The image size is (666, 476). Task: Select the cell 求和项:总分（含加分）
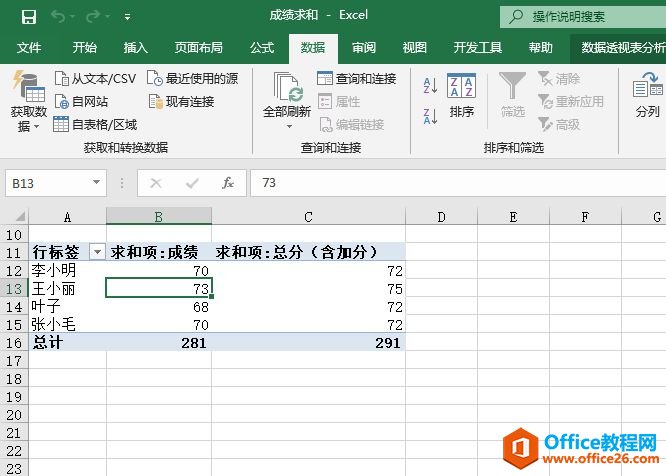pos(308,252)
